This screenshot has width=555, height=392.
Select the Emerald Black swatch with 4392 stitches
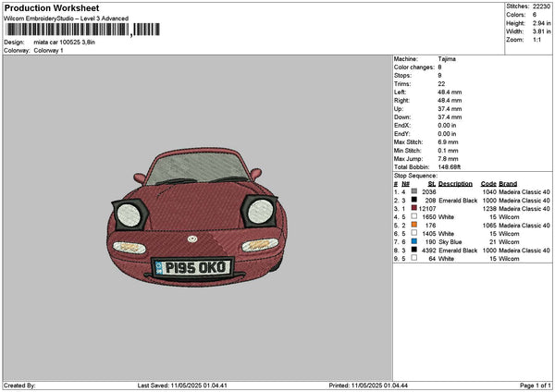413,250
